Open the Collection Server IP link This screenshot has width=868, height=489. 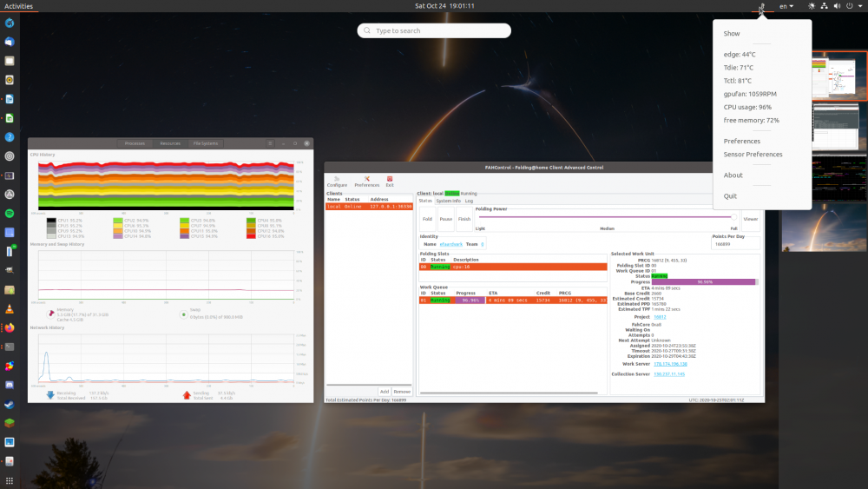click(668, 374)
